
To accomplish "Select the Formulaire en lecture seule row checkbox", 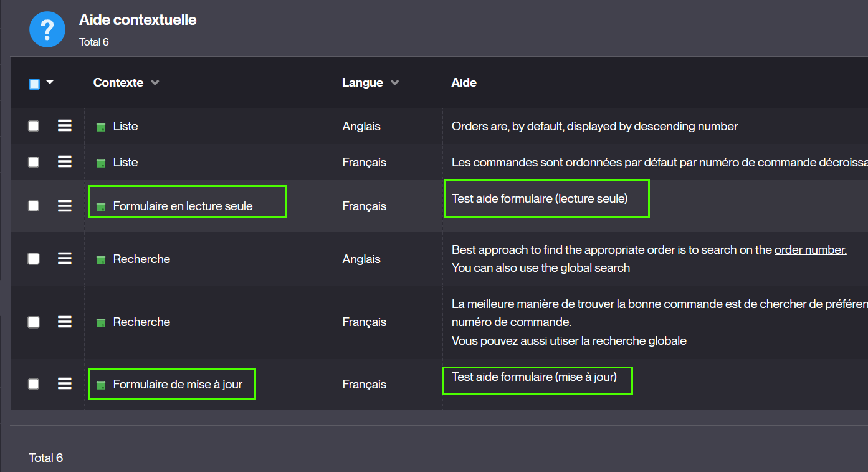I will (34, 206).
